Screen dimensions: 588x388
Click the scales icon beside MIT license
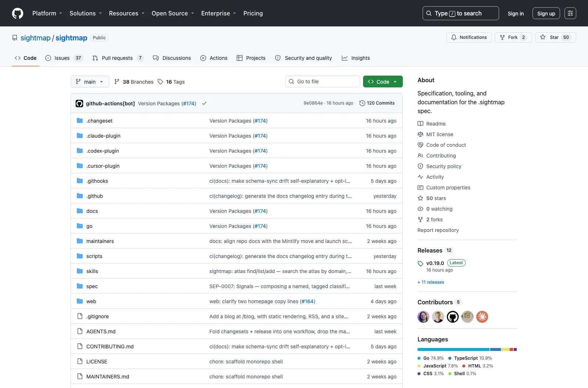click(420, 134)
